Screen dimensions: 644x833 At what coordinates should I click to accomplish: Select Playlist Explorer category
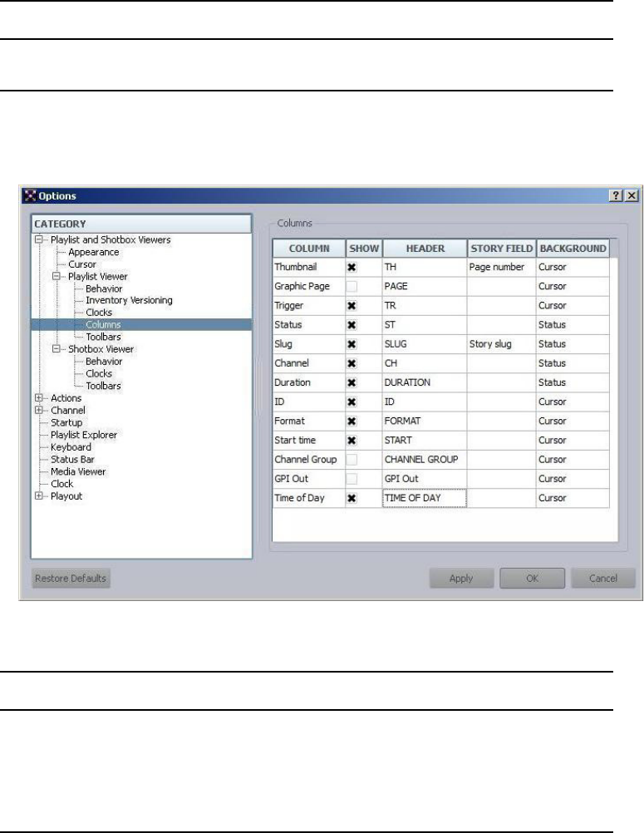coord(84,435)
